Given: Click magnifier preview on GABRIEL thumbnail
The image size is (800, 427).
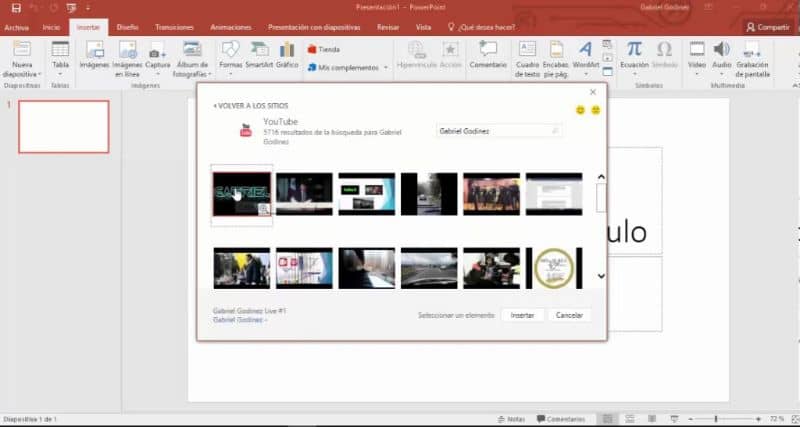Looking at the screenshot, I should (x=264, y=209).
